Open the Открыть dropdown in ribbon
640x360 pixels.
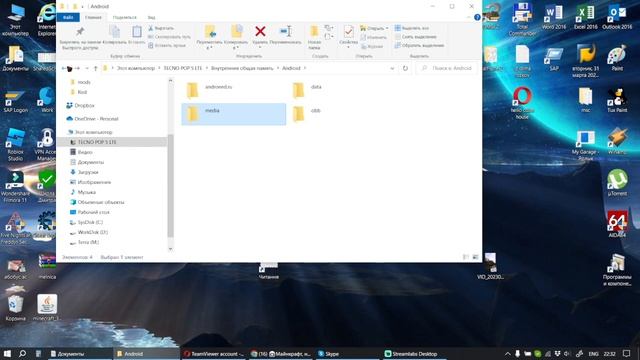[x=374, y=28]
